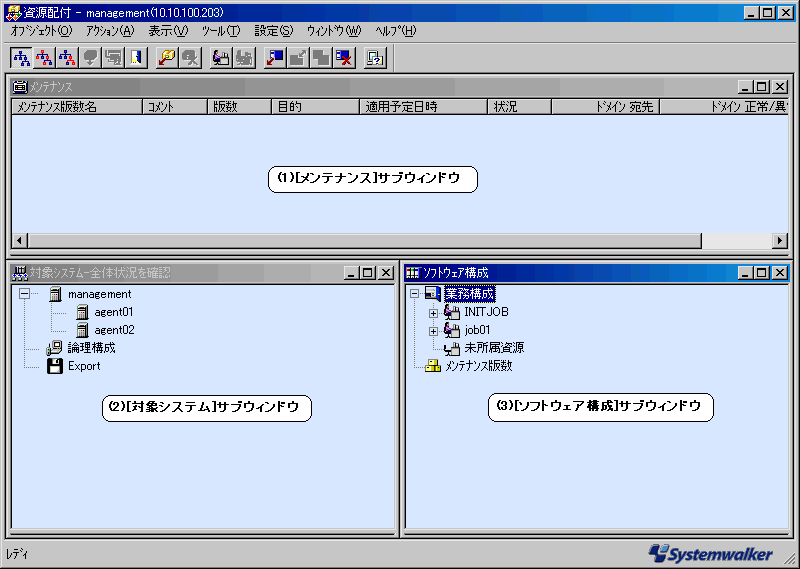Click the 未所属資源 tree icon

pyautogui.click(x=452, y=348)
